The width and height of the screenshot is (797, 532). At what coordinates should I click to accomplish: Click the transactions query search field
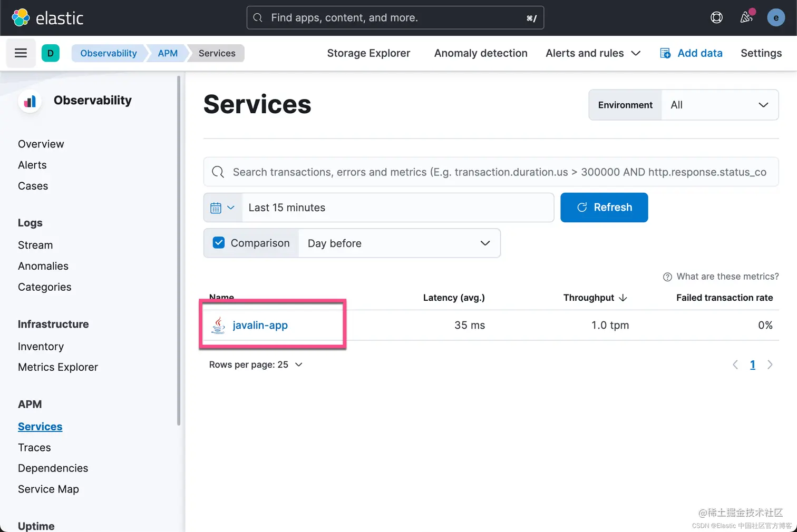point(491,172)
